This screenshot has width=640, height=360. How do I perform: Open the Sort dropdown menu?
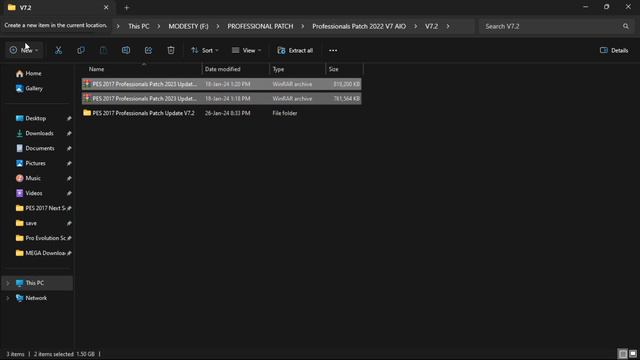pyautogui.click(x=205, y=50)
